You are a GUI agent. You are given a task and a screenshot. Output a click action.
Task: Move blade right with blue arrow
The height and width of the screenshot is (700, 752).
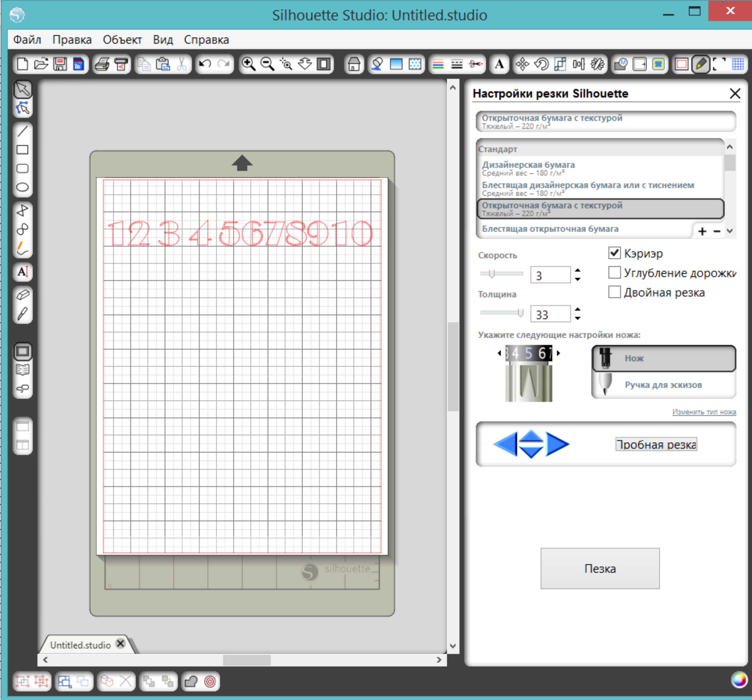557,444
